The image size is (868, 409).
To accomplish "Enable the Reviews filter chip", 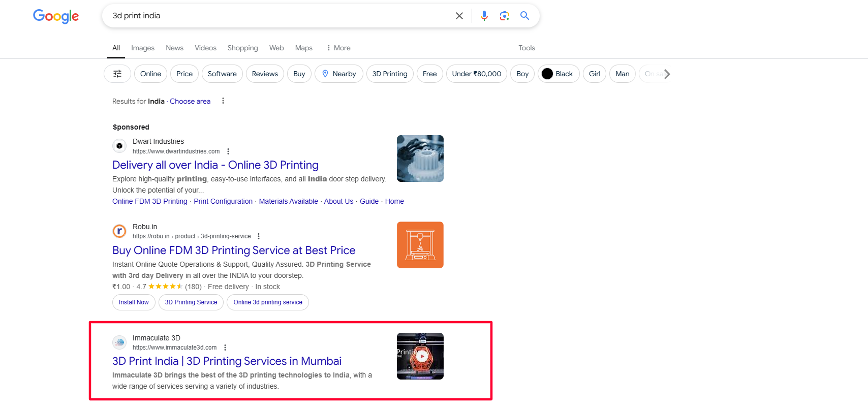I will [x=265, y=74].
